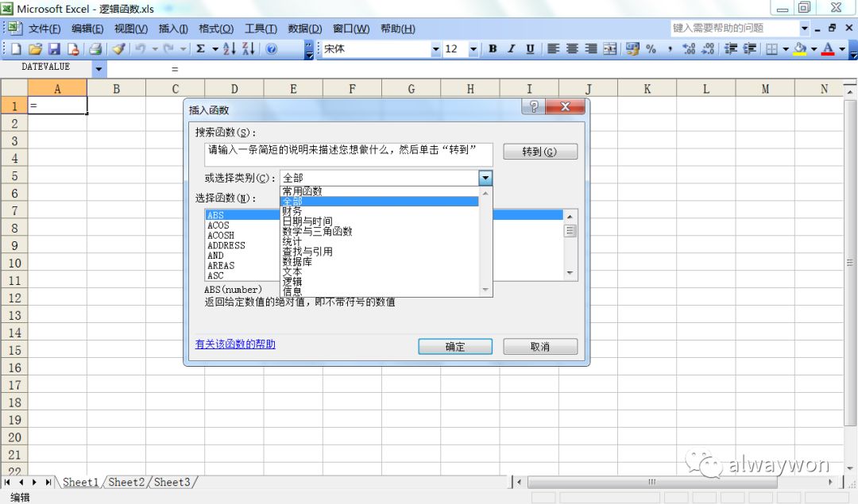Open the 插入 menu
This screenshot has height=504, width=858.
(x=173, y=29)
